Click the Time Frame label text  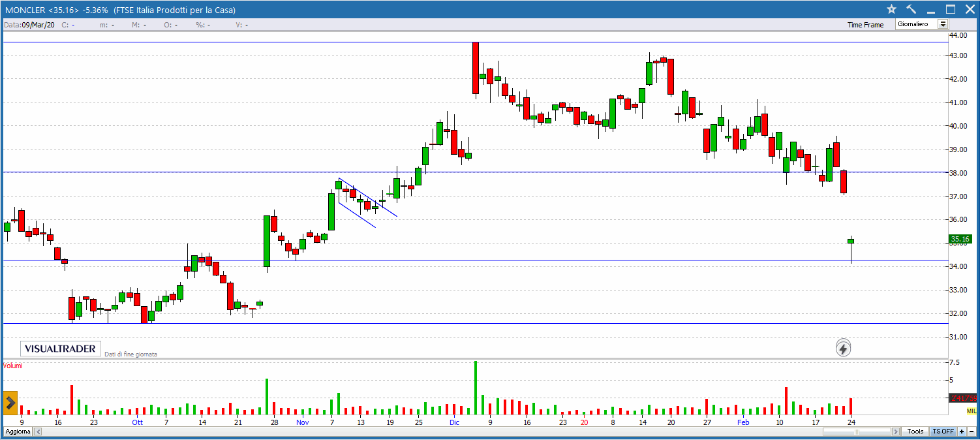[866, 25]
